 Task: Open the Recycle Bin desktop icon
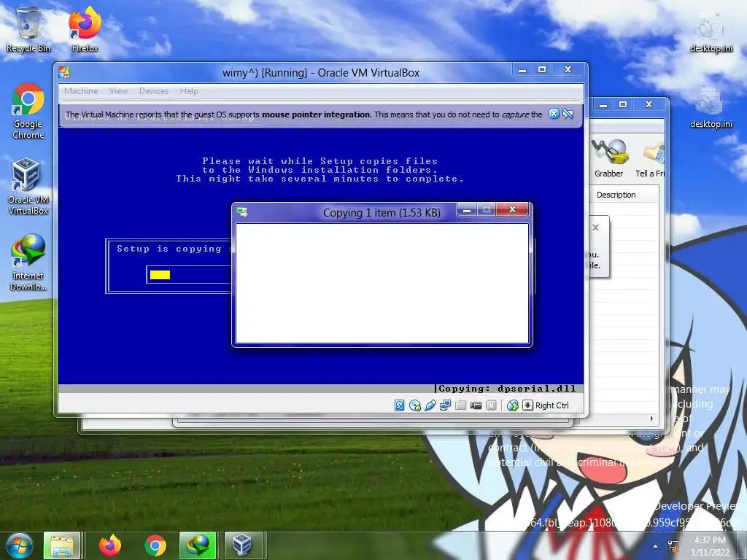pyautogui.click(x=28, y=29)
